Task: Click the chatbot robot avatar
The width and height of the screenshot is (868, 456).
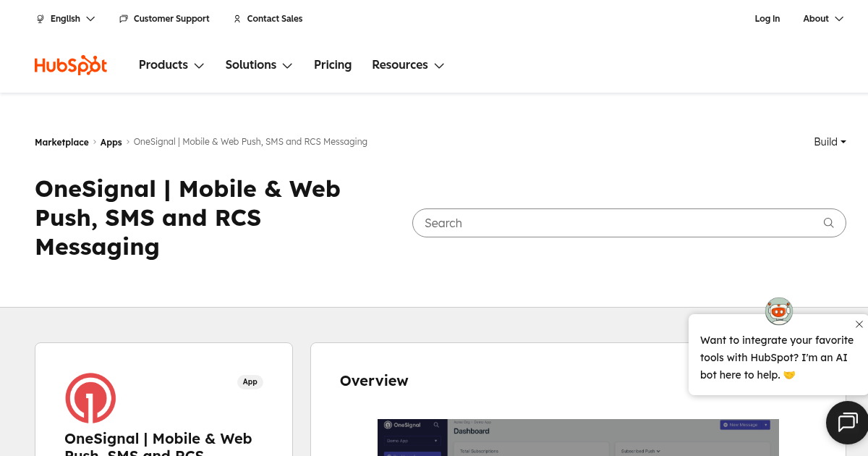Action: coord(779,311)
